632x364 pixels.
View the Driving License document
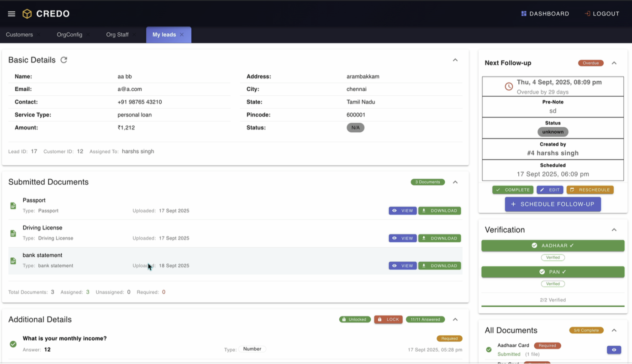point(402,238)
